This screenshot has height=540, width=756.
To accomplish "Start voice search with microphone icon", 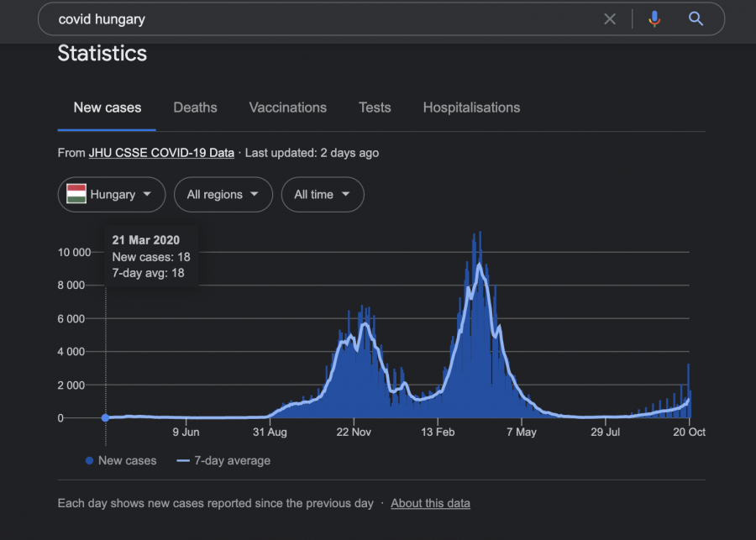I will point(654,18).
